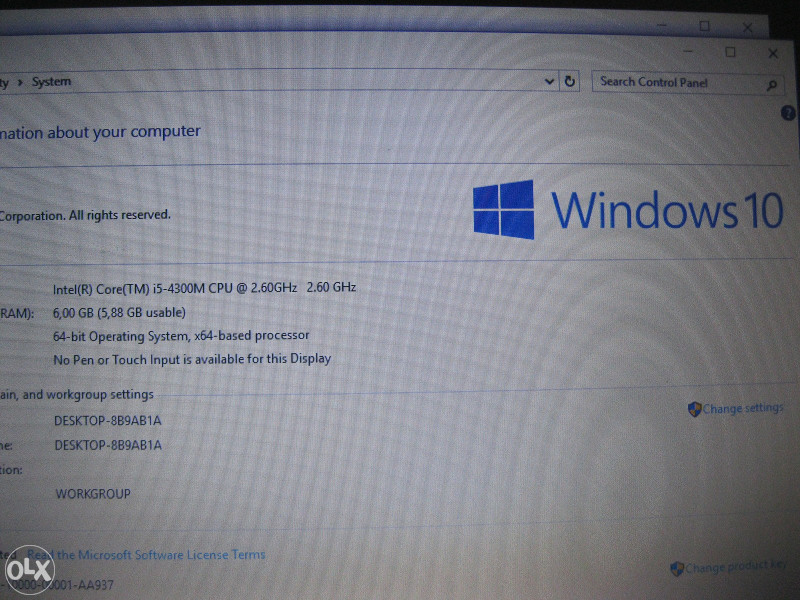Open the help question mark icon
This screenshot has width=800, height=600.
point(788,113)
